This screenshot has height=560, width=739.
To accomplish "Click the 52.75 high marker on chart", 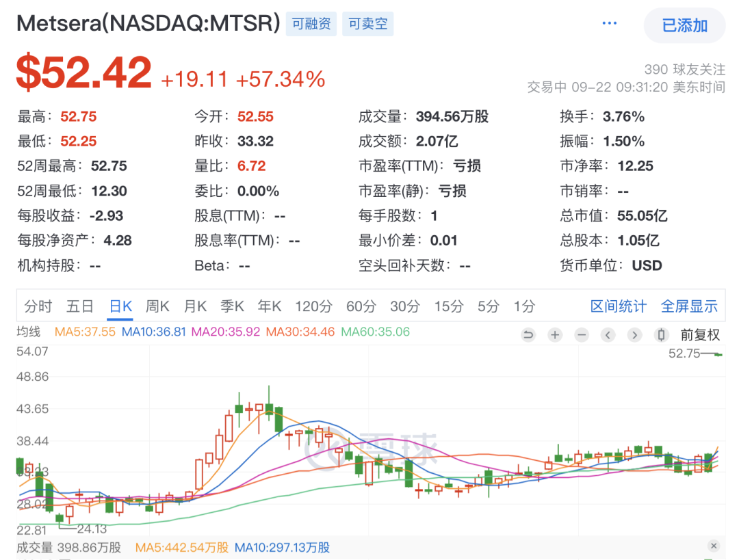I will pos(684,354).
